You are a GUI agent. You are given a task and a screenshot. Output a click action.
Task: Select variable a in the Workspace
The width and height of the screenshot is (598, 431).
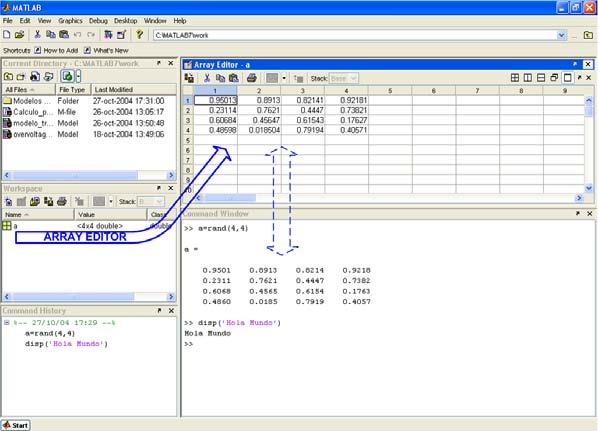pyautogui.click(x=89, y=226)
